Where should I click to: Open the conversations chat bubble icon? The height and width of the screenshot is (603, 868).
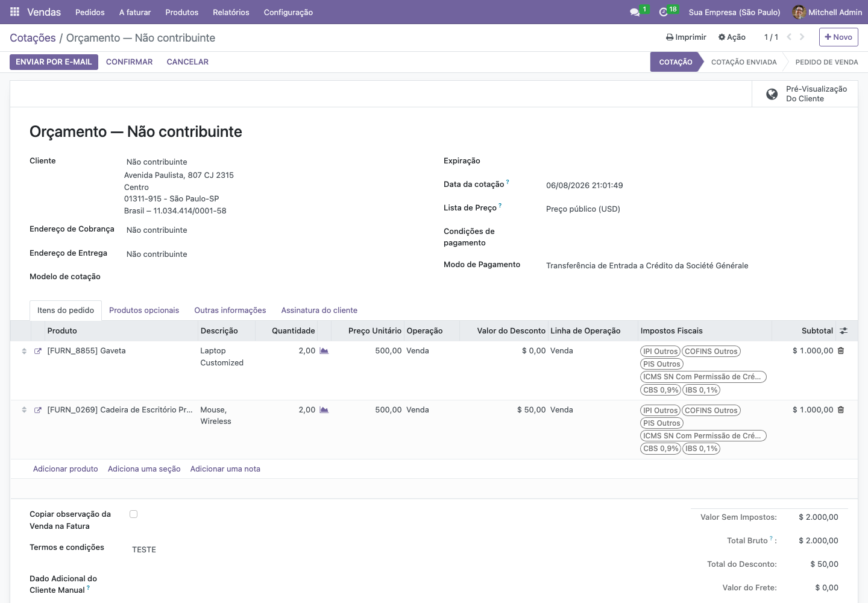(x=635, y=12)
